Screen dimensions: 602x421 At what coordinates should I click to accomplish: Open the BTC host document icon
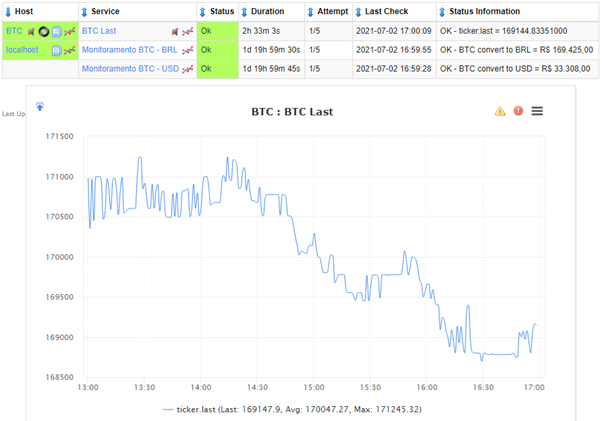click(56, 31)
